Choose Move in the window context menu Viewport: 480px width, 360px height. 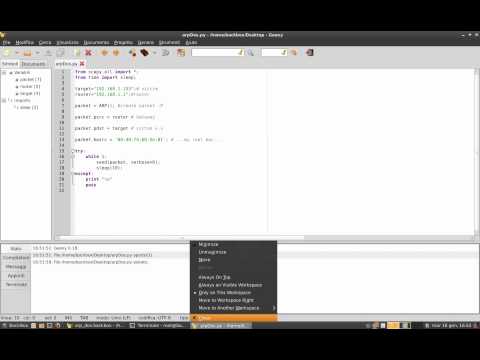click(x=233, y=260)
